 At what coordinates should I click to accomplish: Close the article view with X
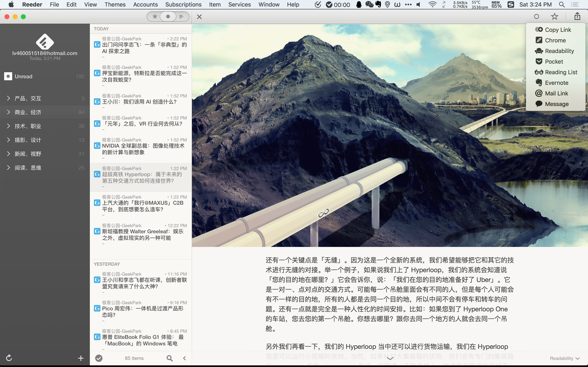199,17
